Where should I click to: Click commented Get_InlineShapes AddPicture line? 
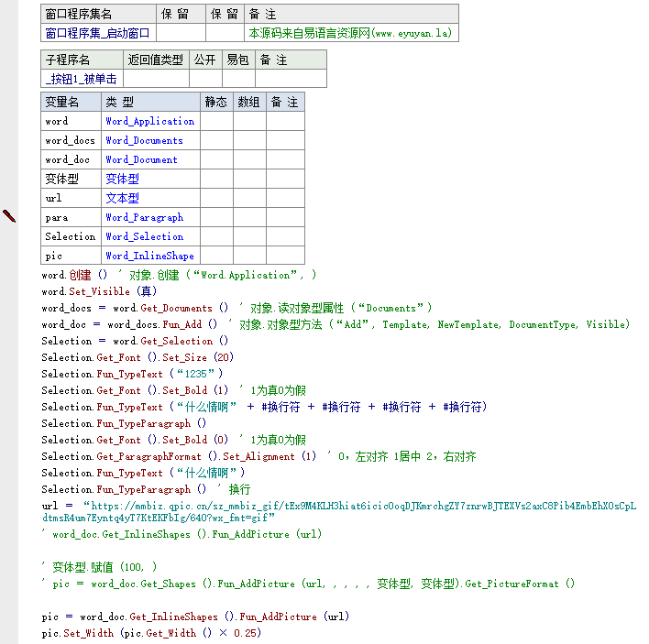click(181, 534)
